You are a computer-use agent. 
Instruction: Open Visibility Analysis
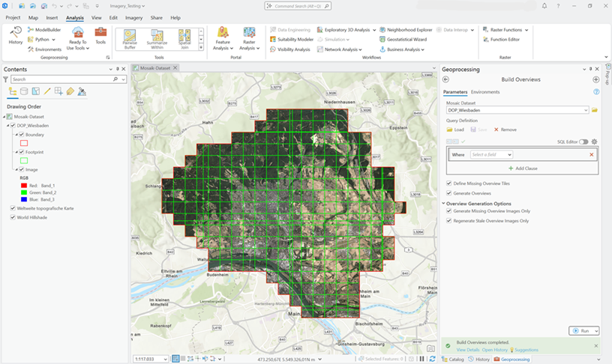[290, 49]
